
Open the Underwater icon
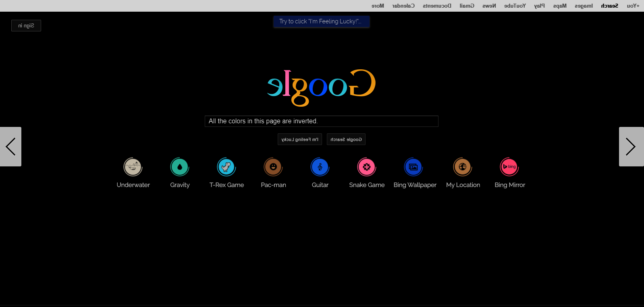tap(133, 167)
